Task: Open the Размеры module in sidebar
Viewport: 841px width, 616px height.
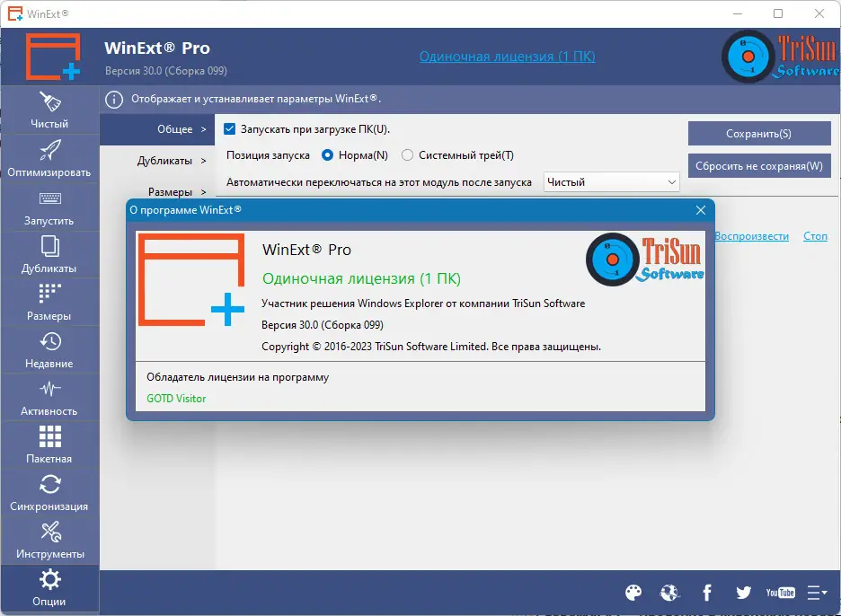Action: [49, 303]
